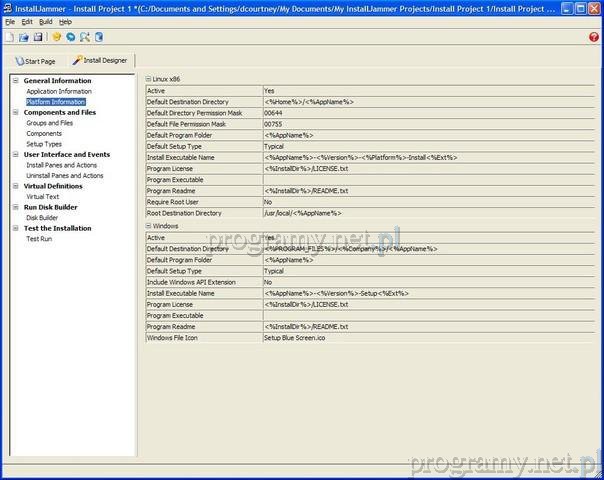The height and width of the screenshot is (480, 604).
Task: Switch to the Start Page tab
Action: (x=36, y=61)
